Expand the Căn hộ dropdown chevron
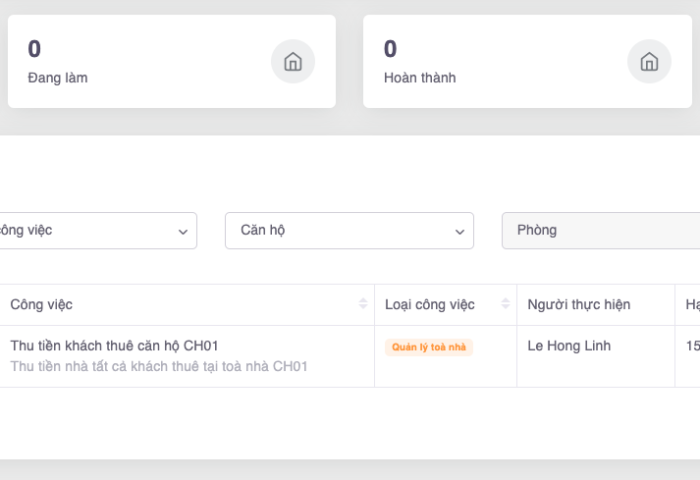Screen dimensions: 700x480 tap(459, 231)
